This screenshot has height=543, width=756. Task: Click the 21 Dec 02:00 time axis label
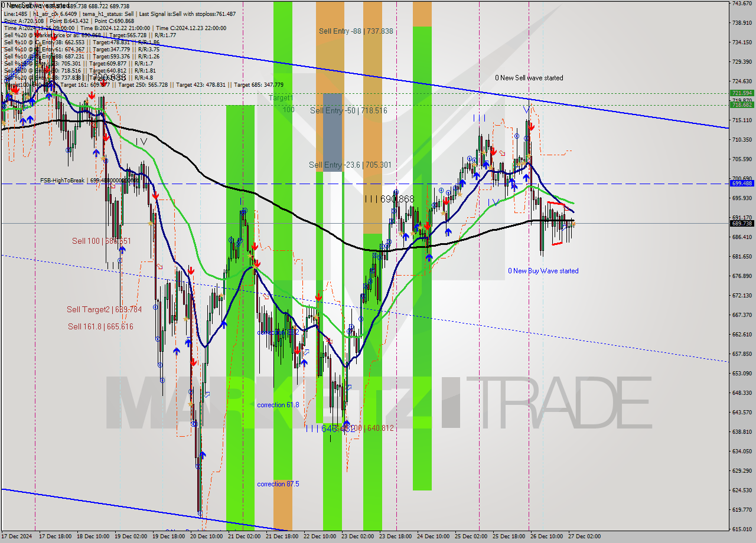point(244,537)
